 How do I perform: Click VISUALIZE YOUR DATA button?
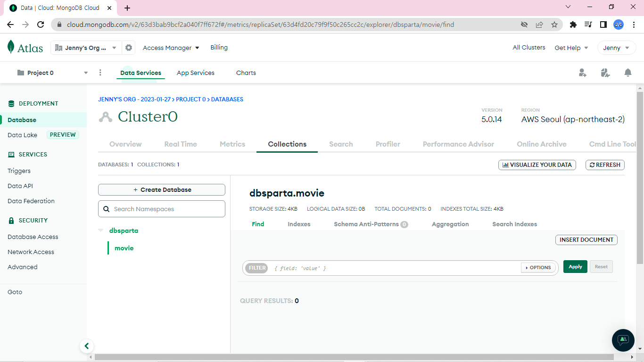[x=537, y=165]
